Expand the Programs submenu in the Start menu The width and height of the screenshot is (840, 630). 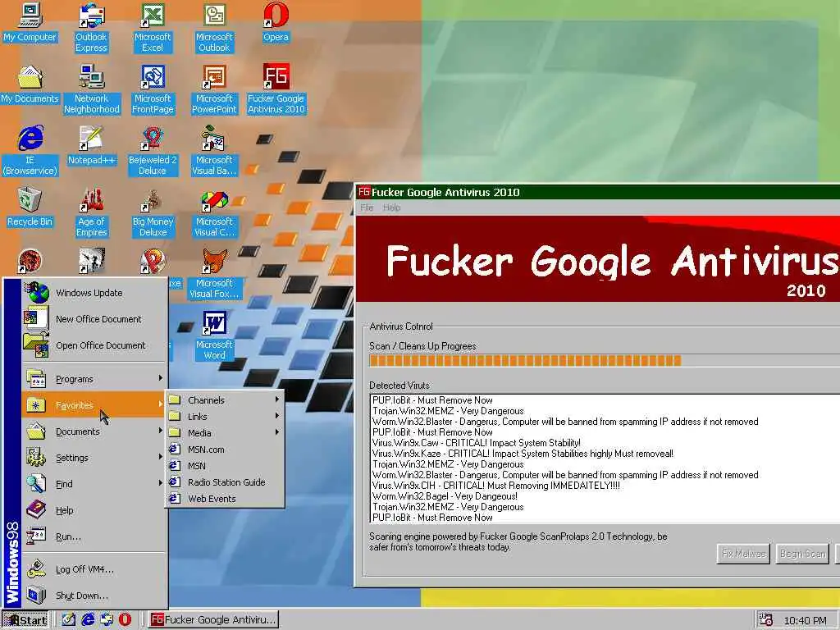pos(94,379)
